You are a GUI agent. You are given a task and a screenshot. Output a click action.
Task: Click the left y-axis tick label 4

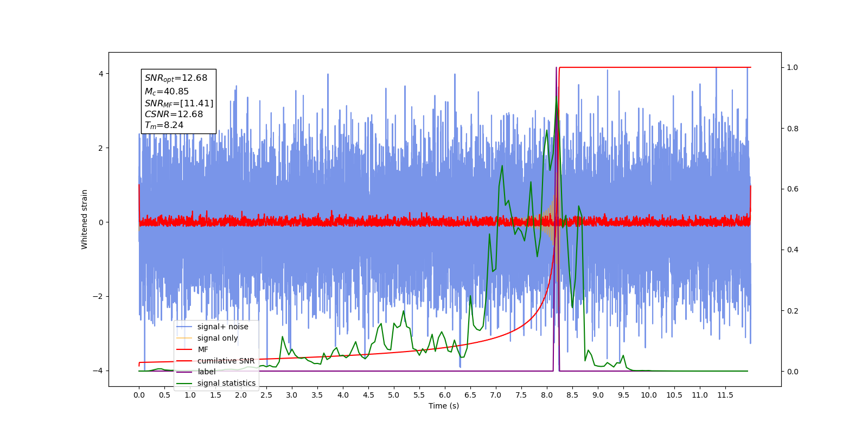(x=100, y=74)
